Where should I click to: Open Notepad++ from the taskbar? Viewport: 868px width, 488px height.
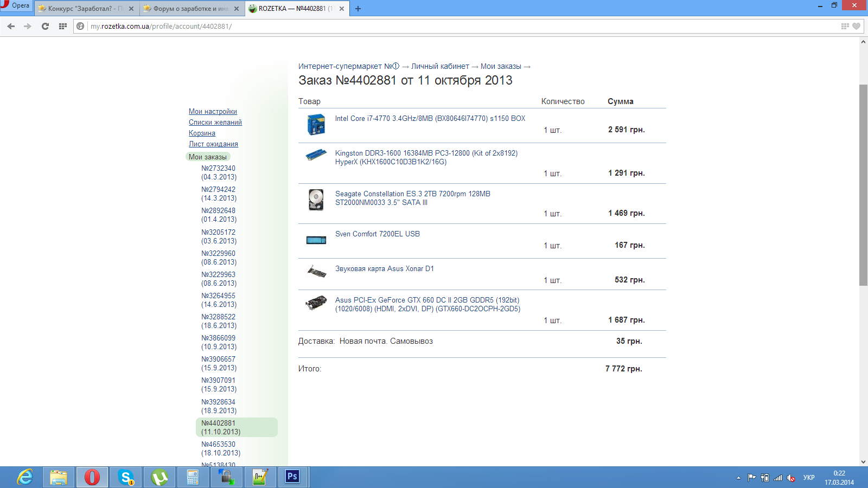point(260,477)
